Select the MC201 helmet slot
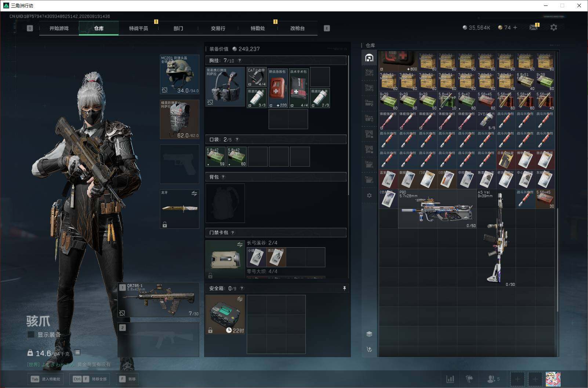This screenshot has height=388, width=588. [x=179, y=75]
